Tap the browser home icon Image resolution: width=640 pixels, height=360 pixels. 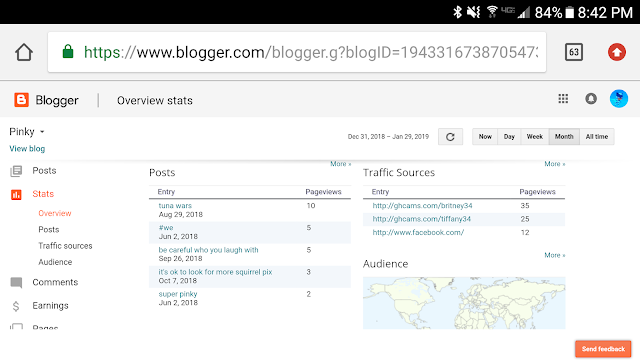click(x=24, y=52)
